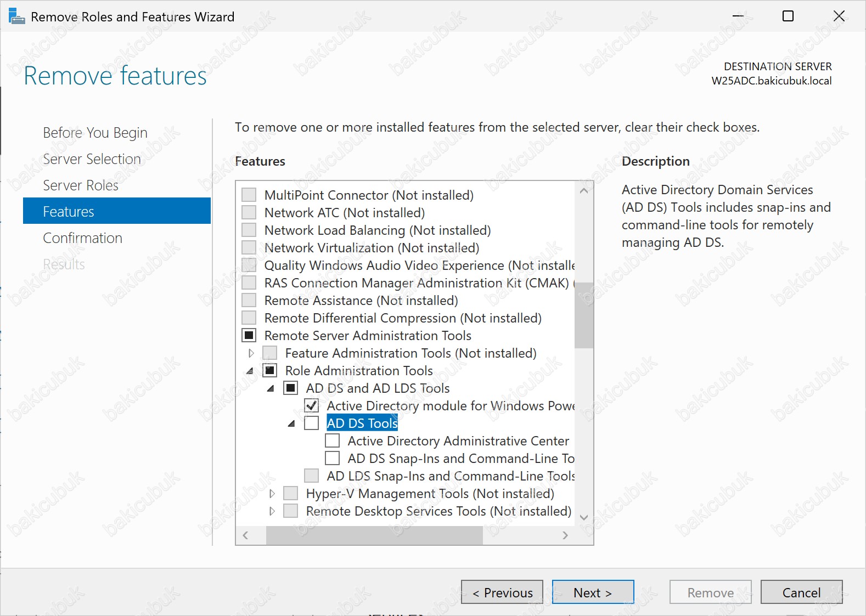Untick Active Directory module for Windows PowerShell
This screenshot has height=616, width=866.
312,406
